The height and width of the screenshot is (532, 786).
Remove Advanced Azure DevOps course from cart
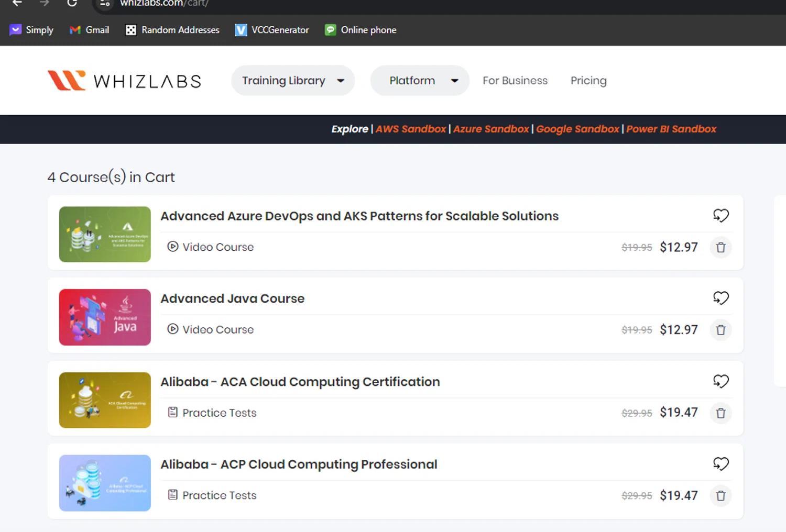pyautogui.click(x=720, y=247)
